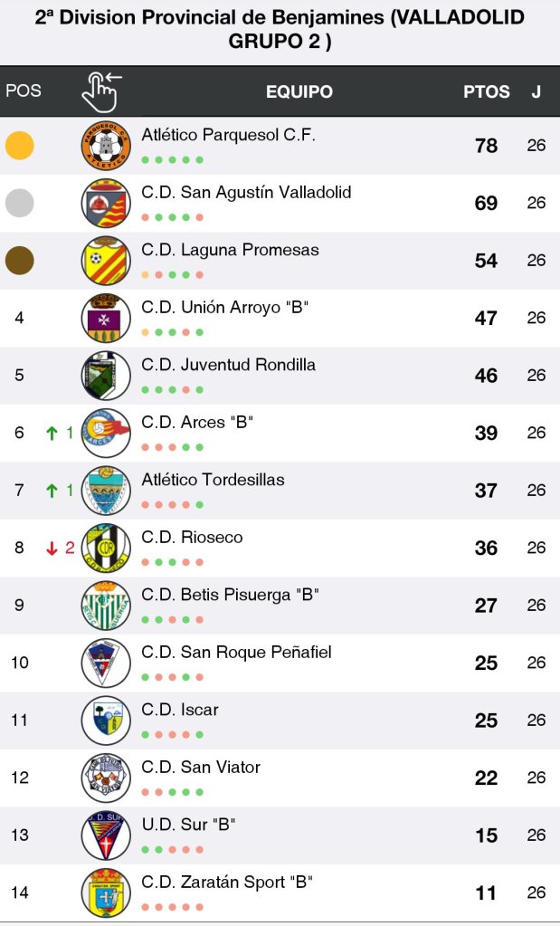Viewport: 560px width, 926px height.
Task: Sort standings by PTOS column header
Action: click(x=487, y=91)
